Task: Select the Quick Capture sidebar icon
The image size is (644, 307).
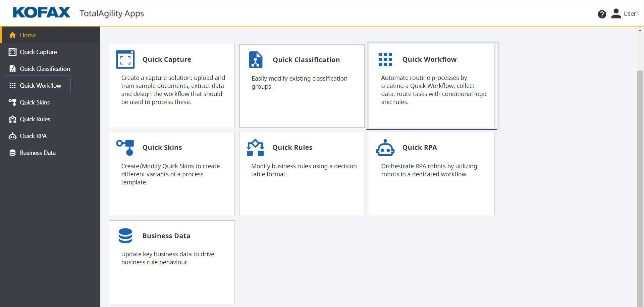Action: pyautogui.click(x=12, y=52)
